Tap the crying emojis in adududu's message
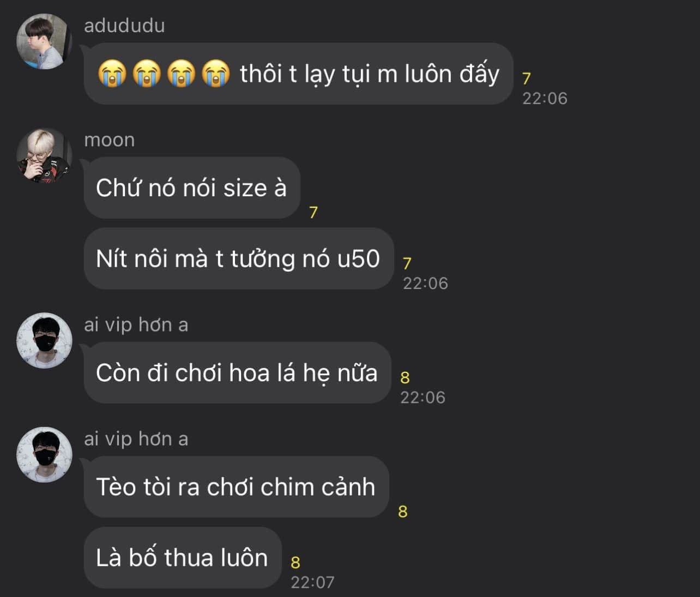The width and height of the screenshot is (700, 597). point(164,74)
